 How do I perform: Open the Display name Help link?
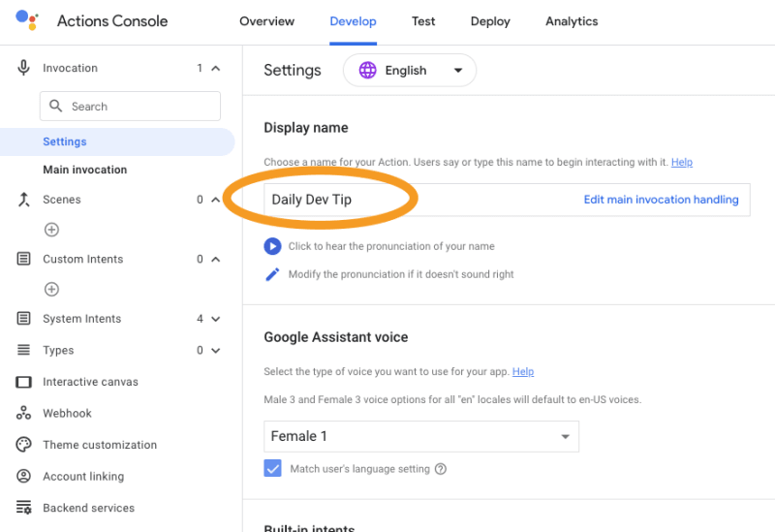682,162
